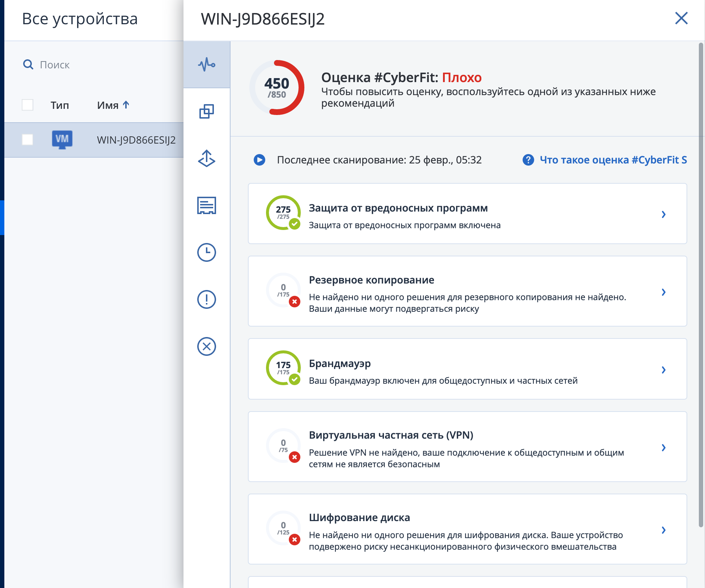Click 'Резервное копирование' card title
This screenshot has width=705, height=588.
(x=371, y=280)
